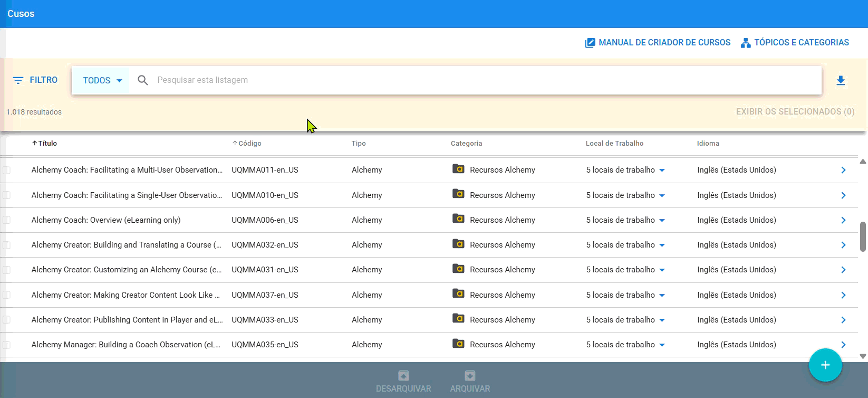Click the download icon beside the search bar
This screenshot has width=868, height=398.
[x=841, y=80]
